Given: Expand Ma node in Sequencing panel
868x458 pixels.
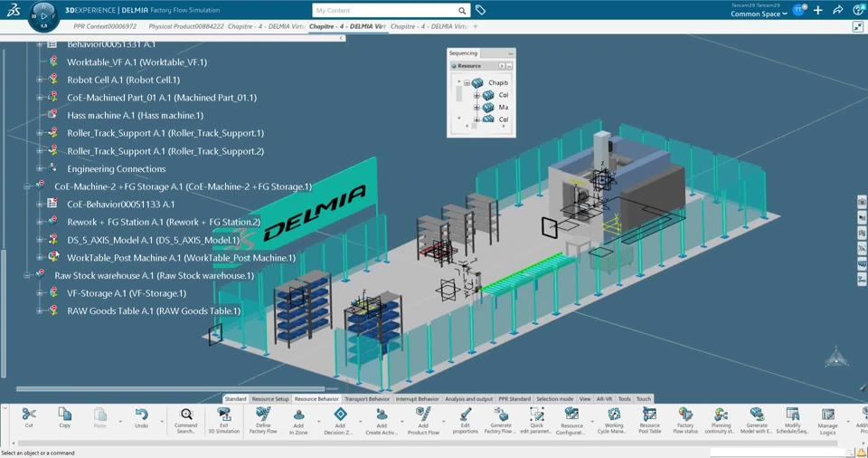Looking at the screenshot, I should [x=476, y=107].
